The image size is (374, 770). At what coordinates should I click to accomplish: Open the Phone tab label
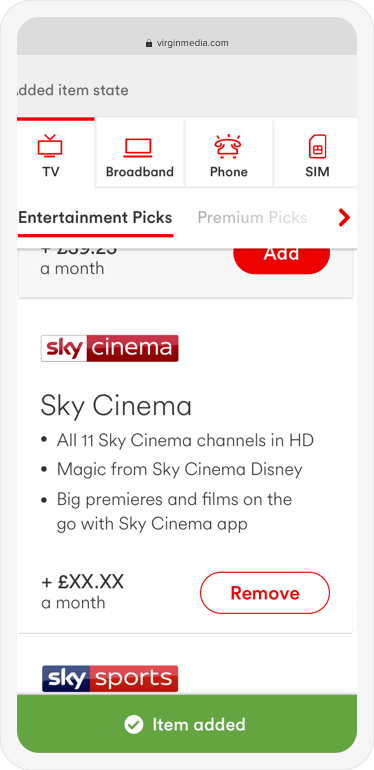click(x=229, y=172)
